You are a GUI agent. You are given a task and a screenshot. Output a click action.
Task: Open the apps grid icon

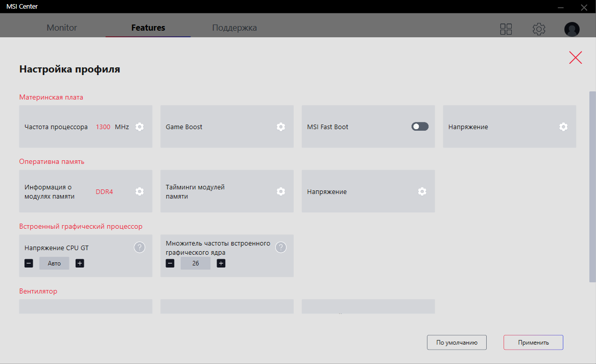506,29
